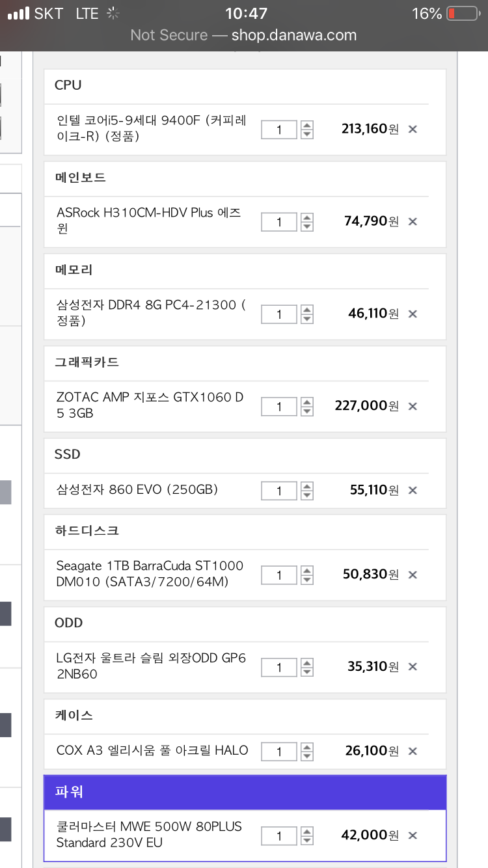Decrease graphics card quantity with down arrow
This screenshot has height=868, width=488.
307,411
